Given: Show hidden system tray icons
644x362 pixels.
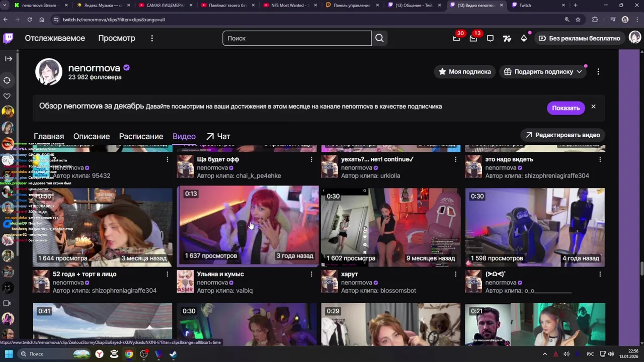Looking at the screenshot, I should [544, 354].
